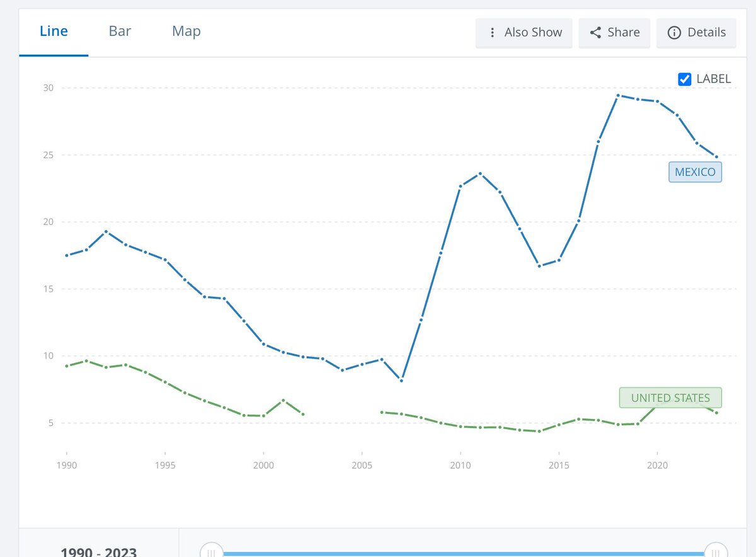Select the Line tab
Viewport: 756px width, 557px height.
coord(54,30)
